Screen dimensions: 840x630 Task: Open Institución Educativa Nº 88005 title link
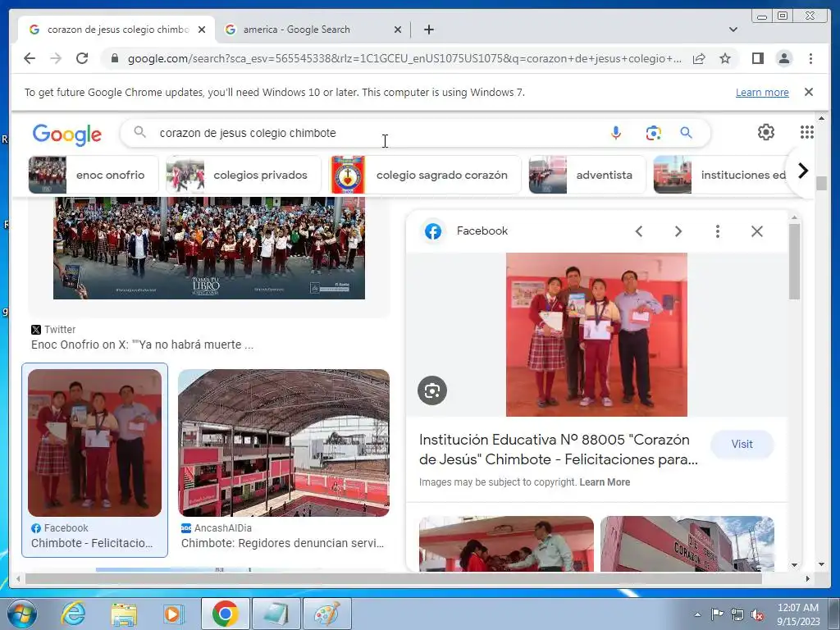pos(558,450)
